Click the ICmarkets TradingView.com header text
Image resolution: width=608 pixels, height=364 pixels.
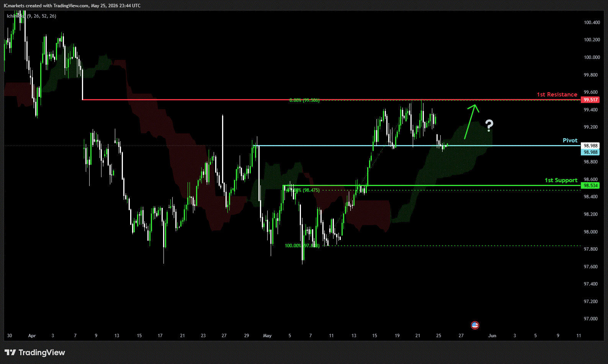(72, 6)
